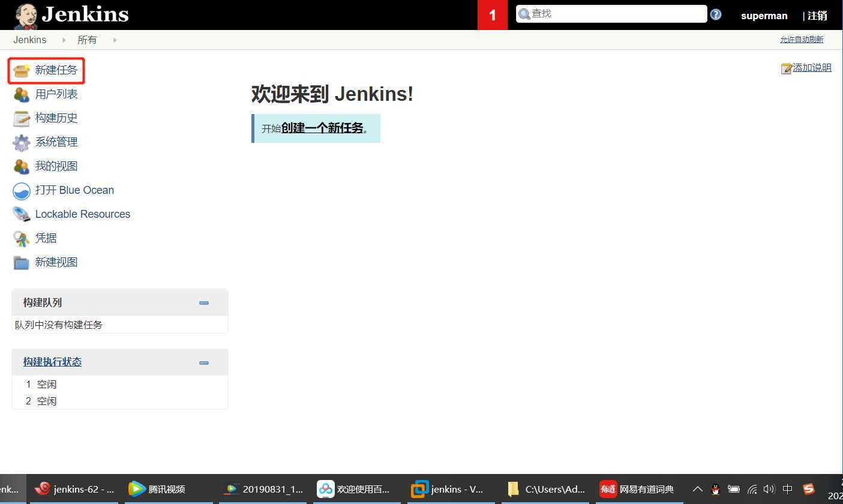843x504 pixels.
Task: Click QQ penguin tray icon
Action: tap(715, 489)
